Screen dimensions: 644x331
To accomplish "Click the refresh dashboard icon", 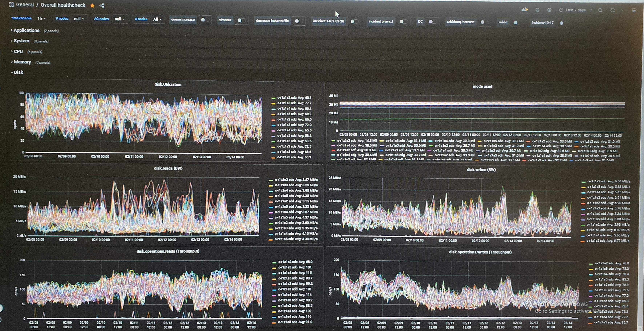I will (x=613, y=10).
